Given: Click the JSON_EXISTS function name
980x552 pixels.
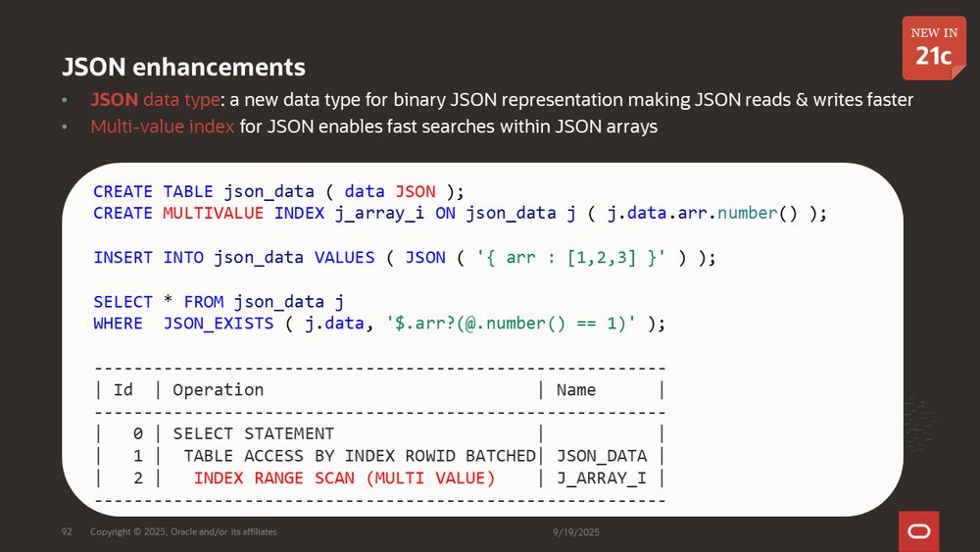Looking at the screenshot, I should click(x=219, y=324).
